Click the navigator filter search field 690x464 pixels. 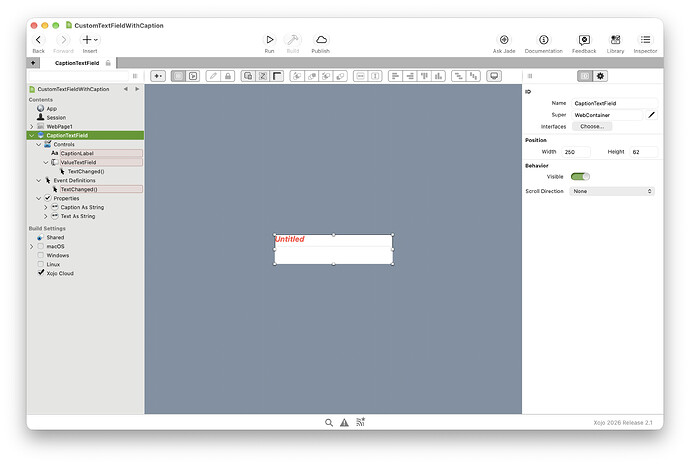pyautogui.click(x=79, y=76)
